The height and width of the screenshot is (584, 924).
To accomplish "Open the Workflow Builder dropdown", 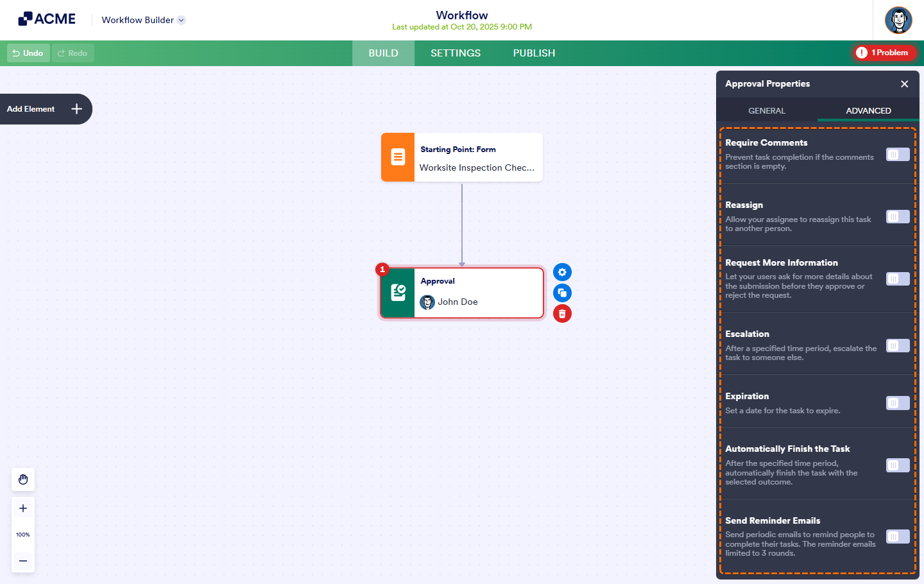I will pyautogui.click(x=144, y=20).
